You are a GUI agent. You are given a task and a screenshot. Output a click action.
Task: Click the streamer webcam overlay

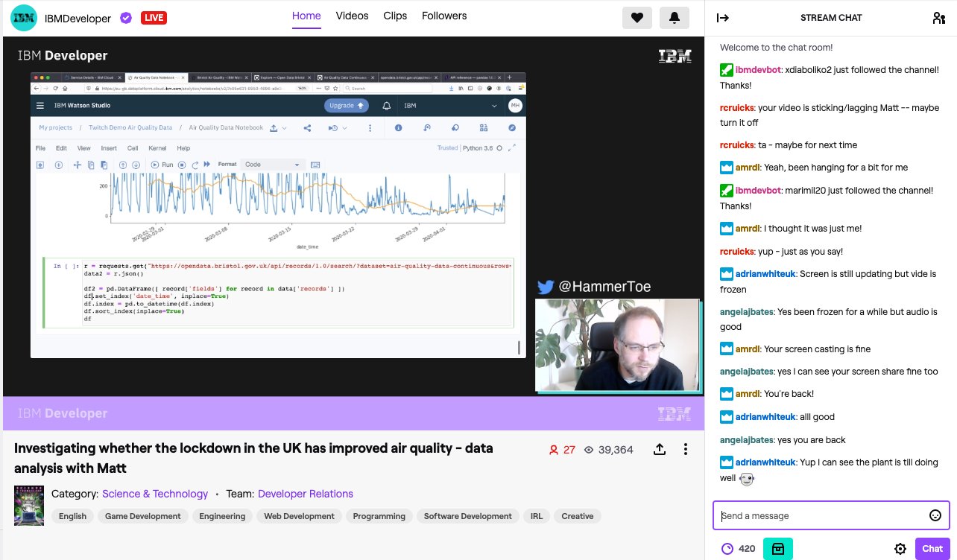point(618,345)
